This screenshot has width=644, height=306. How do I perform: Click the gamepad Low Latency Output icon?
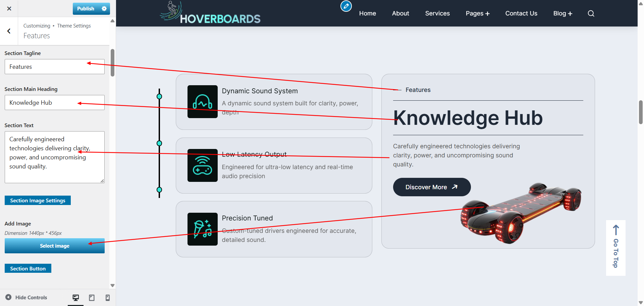coord(203,165)
